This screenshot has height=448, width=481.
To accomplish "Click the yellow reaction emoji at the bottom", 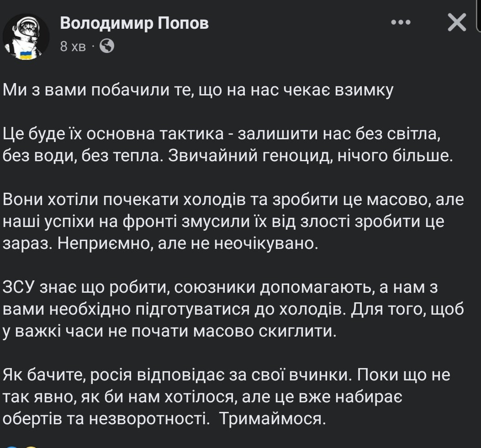I will [x=30, y=446].
